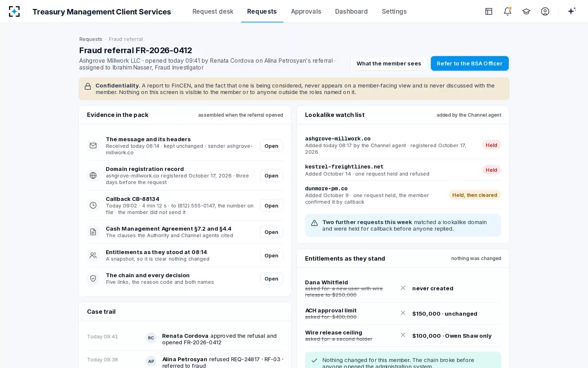The height and width of the screenshot is (368, 588).
Task: Open the message and its headers evidence
Action: [271, 146]
